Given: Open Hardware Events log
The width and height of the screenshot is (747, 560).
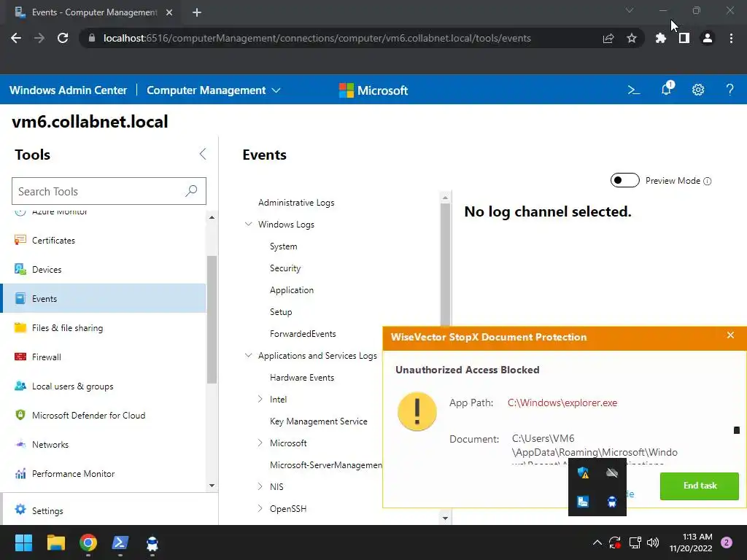Looking at the screenshot, I should [302, 377].
